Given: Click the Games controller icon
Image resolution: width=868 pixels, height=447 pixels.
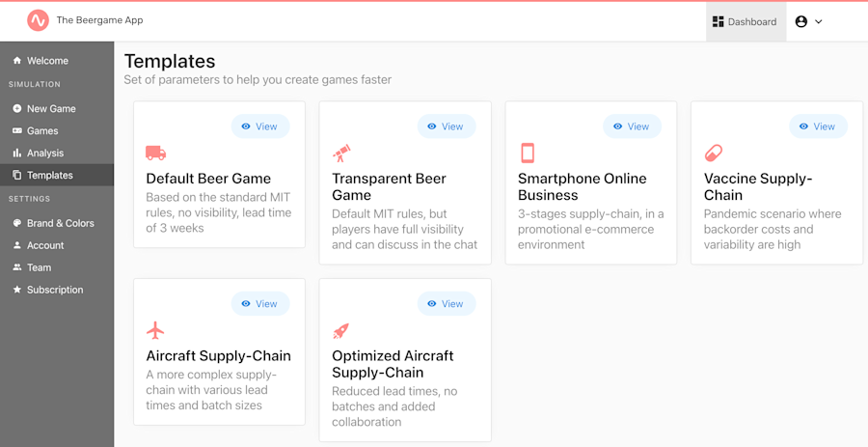Looking at the screenshot, I should point(17,130).
